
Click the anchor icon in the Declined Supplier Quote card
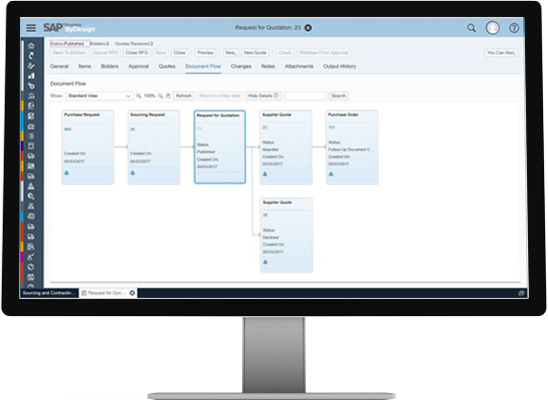click(265, 262)
